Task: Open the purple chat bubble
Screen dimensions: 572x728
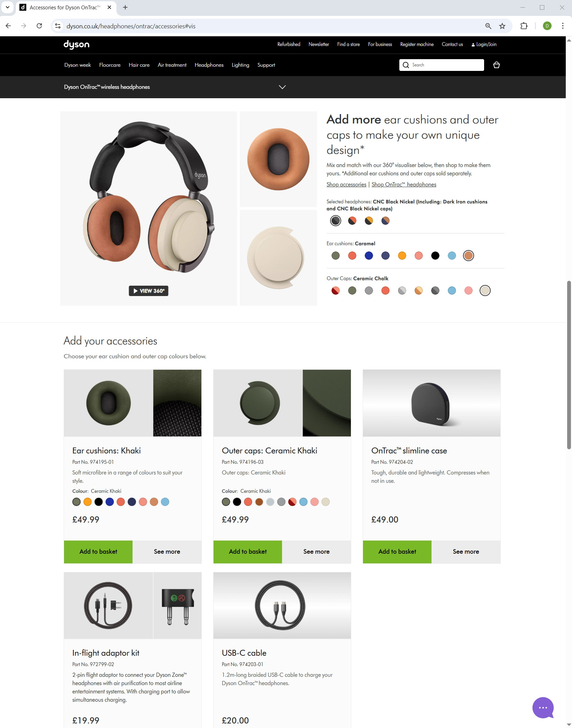Action: point(543,707)
